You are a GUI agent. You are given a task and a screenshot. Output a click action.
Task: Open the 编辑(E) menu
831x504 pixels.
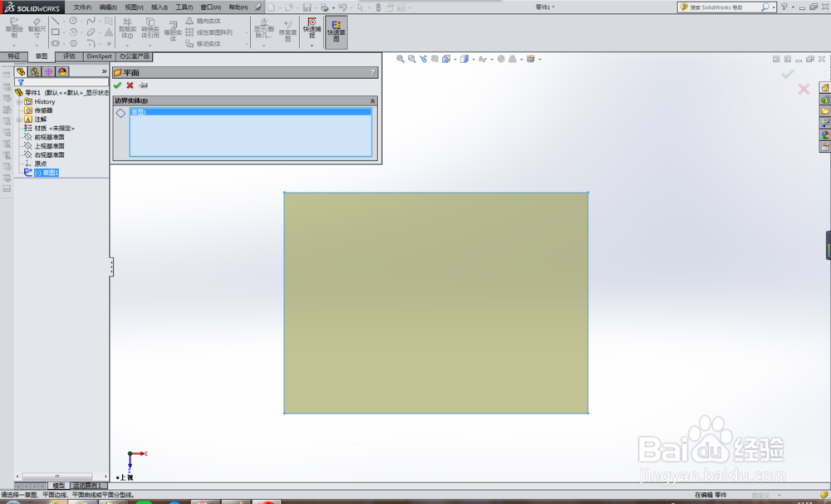tap(108, 7)
